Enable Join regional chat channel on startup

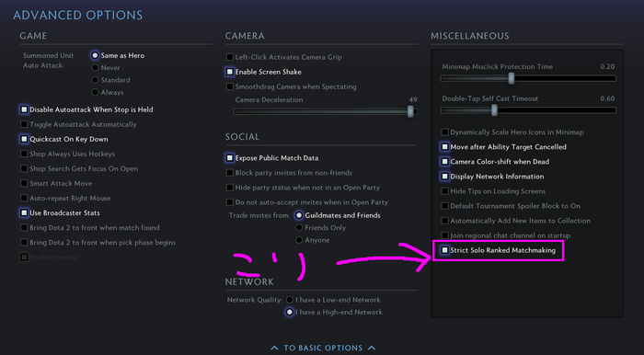tap(444, 235)
